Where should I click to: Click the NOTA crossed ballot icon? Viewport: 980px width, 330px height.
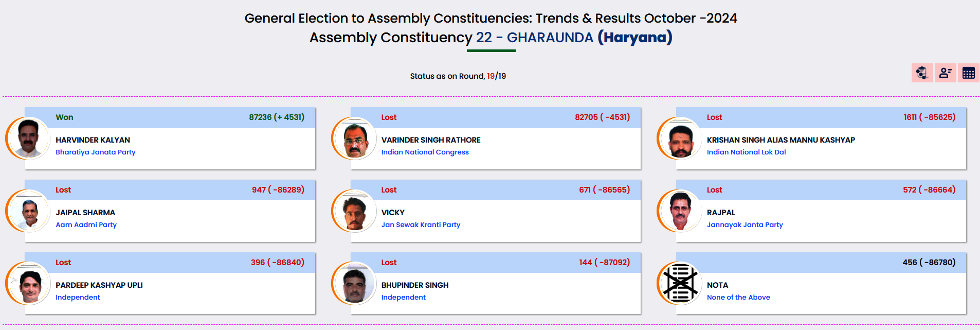pyautogui.click(x=680, y=283)
